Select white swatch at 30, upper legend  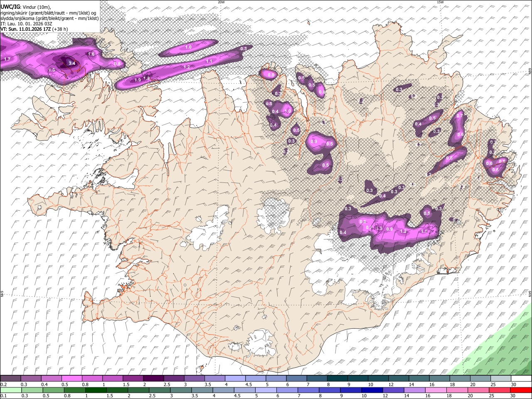click(x=522, y=379)
